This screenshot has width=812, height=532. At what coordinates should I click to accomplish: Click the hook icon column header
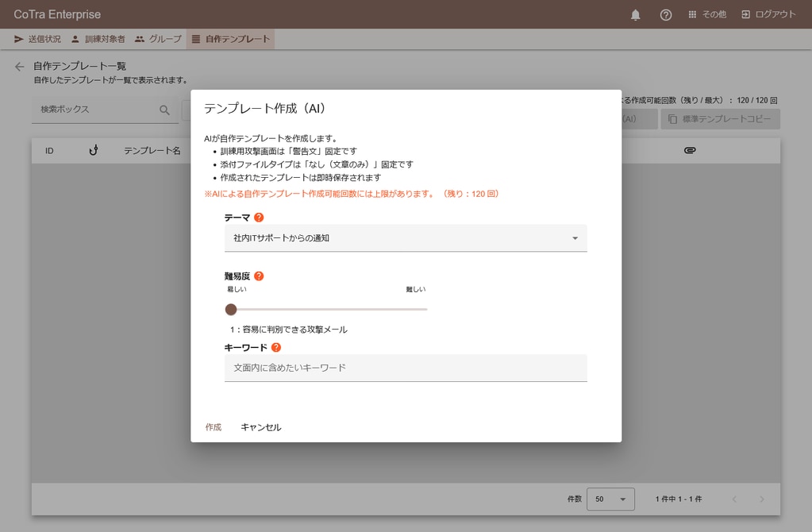point(93,150)
